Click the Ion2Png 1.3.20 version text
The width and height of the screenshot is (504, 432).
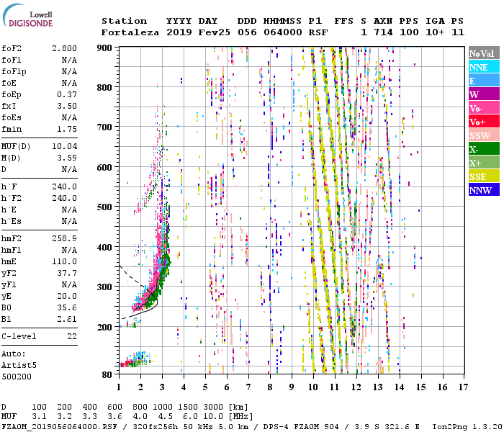467,426
